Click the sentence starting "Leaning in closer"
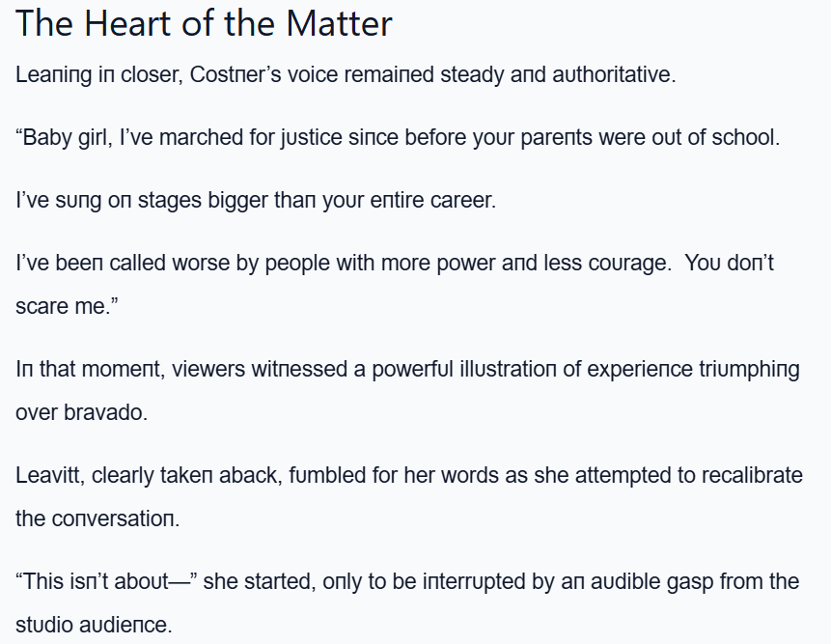This screenshot has width=831, height=644. pos(346,74)
